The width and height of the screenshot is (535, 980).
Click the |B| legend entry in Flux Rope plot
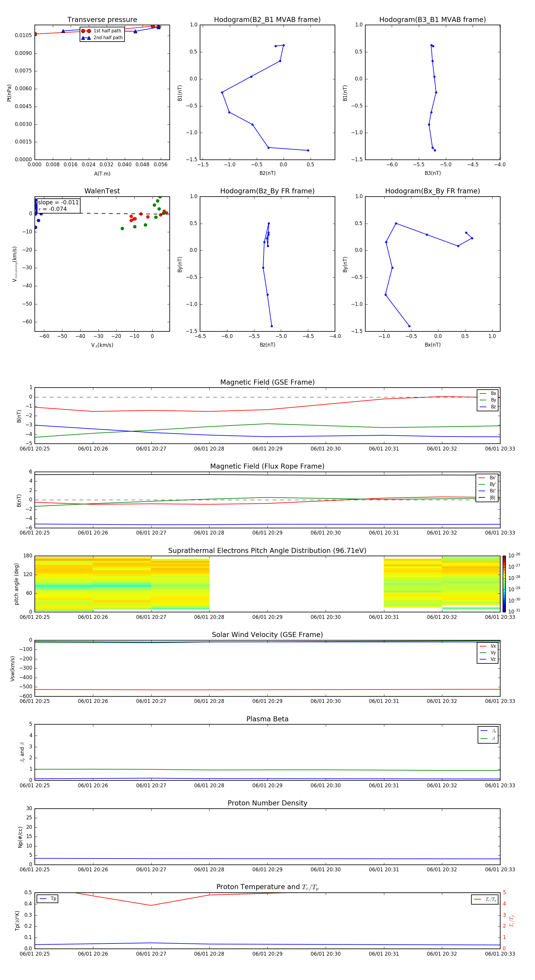pyautogui.click(x=487, y=498)
